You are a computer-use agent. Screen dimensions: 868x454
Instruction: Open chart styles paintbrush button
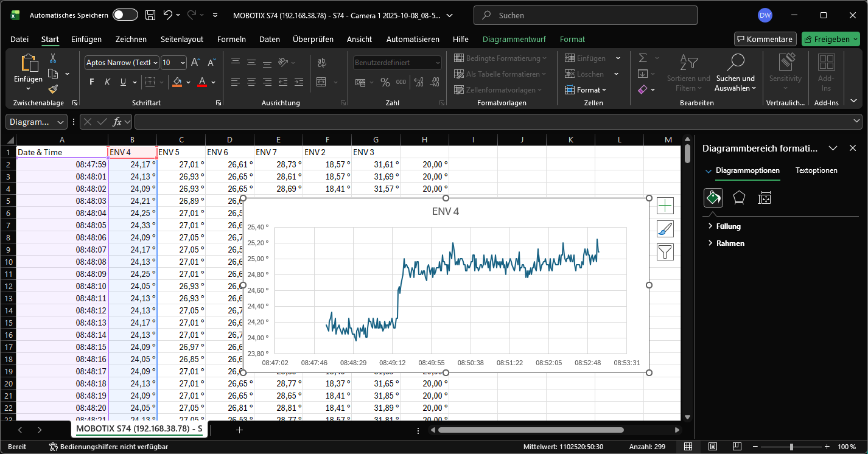[665, 229]
